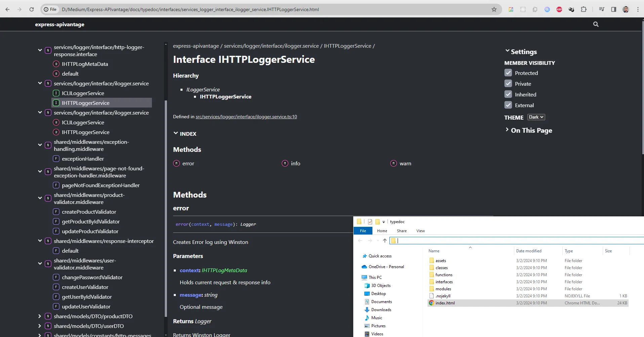The width and height of the screenshot is (644, 337).
Task: Switch to the View tab in Explorer
Action: pyautogui.click(x=420, y=231)
